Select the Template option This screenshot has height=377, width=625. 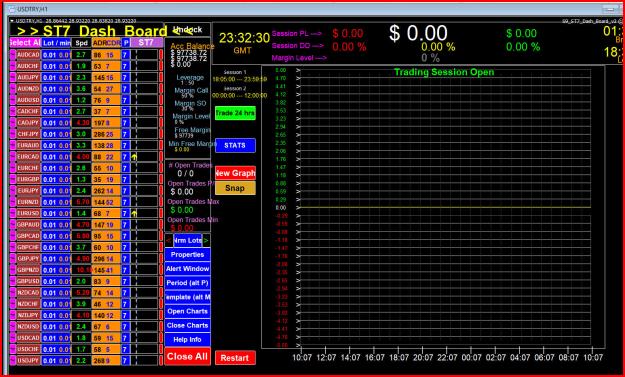click(x=187, y=297)
